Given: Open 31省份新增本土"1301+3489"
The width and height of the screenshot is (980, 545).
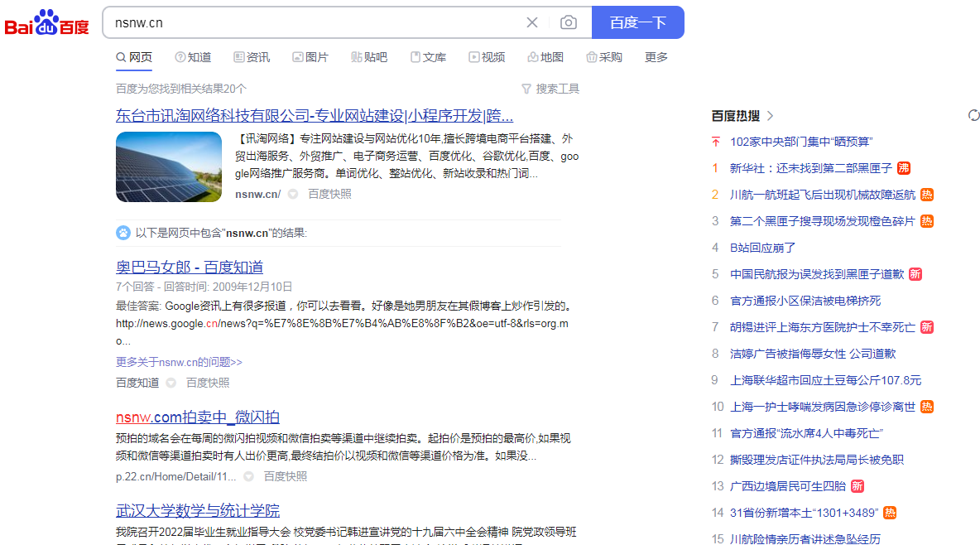Looking at the screenshot, I should pyautogui.click(x=804, y=513).
